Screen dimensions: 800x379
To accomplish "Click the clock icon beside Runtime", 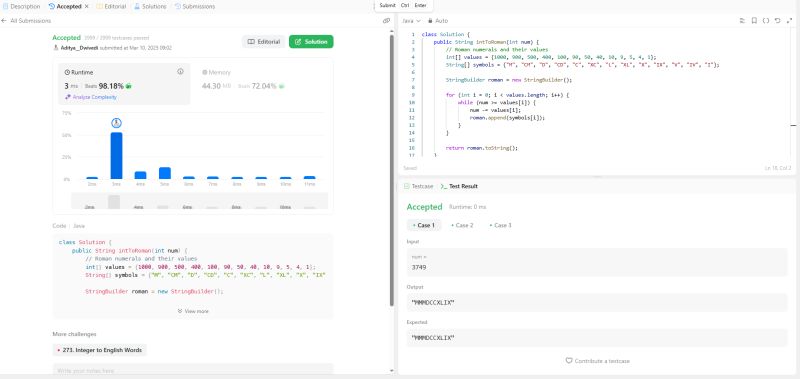I will coord(67,72).
